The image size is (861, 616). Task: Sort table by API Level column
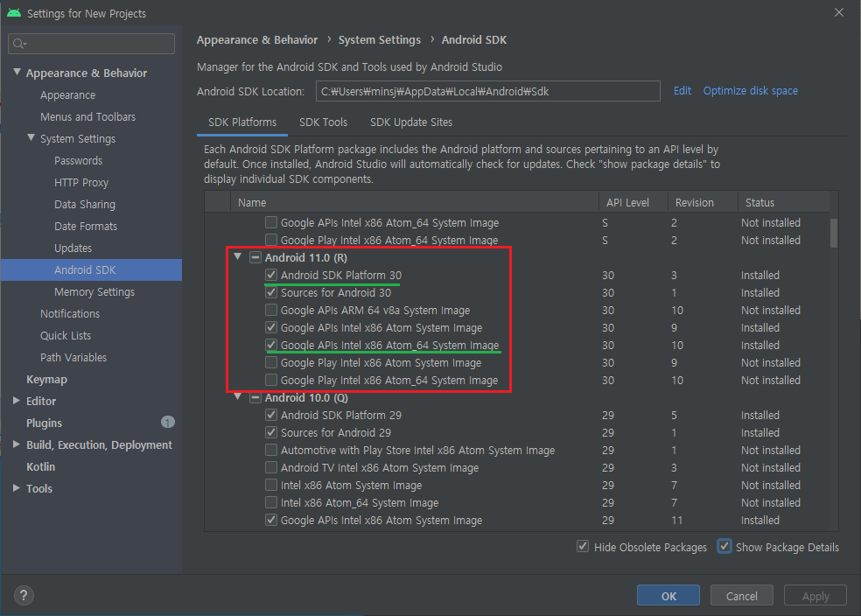click(x=633, y=202)
